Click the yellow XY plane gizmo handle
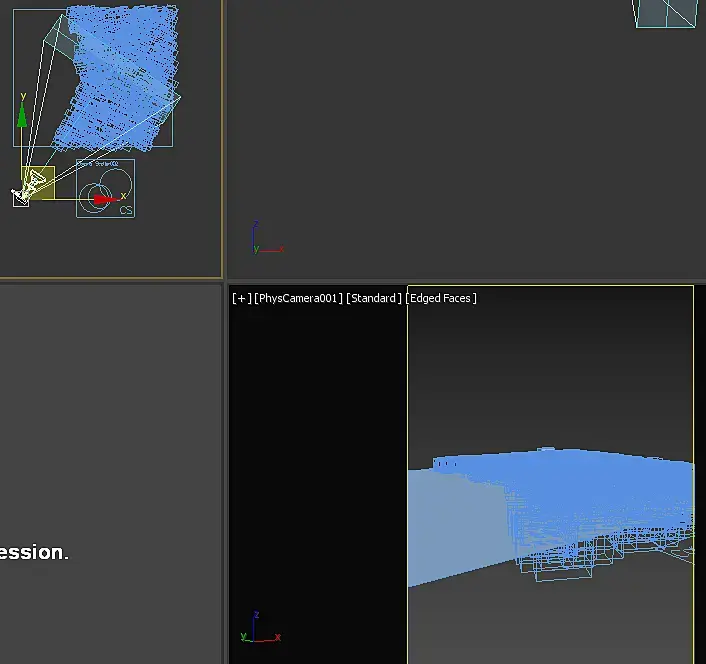The width and height of the screenshot is (706, 664). (x=38, y=183)
